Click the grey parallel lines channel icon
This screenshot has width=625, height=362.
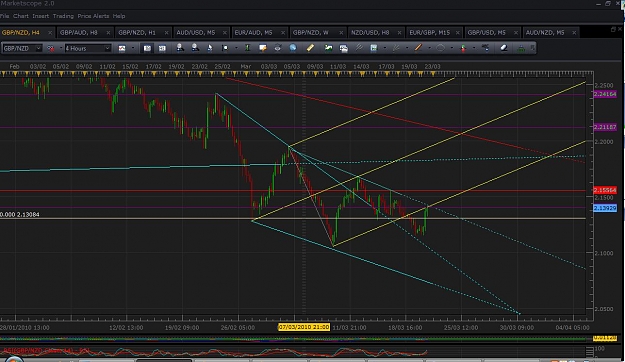point(359,48)
